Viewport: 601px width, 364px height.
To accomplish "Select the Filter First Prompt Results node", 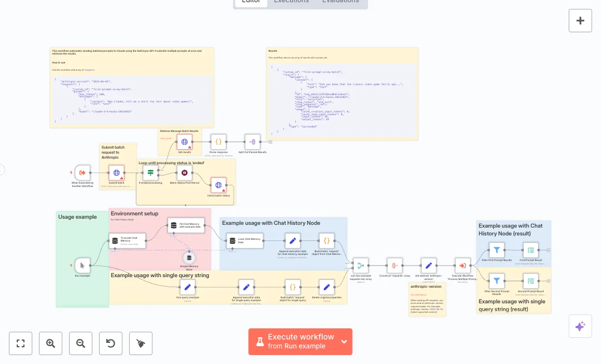I will [x=496, y=250].
